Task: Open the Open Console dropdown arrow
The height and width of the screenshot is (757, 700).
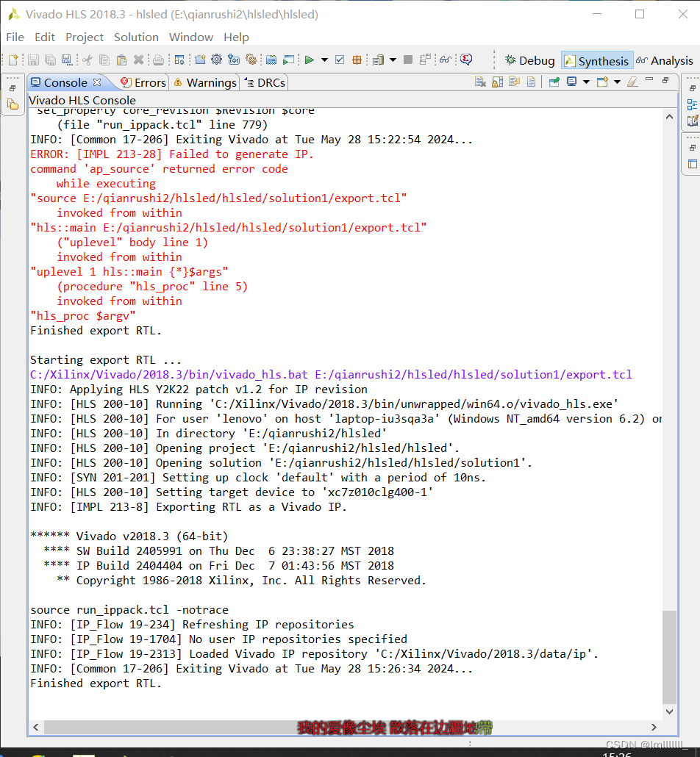Action: pos(617,82)
